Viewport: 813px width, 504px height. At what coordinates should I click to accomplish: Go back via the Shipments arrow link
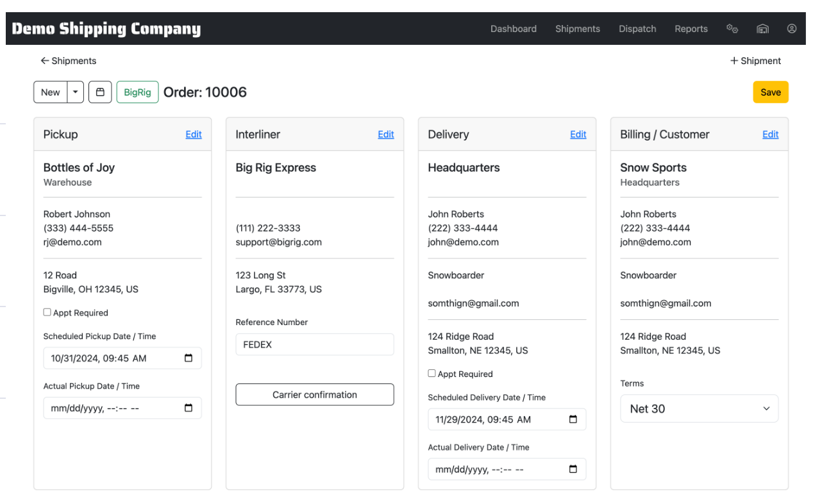(69, 61)
